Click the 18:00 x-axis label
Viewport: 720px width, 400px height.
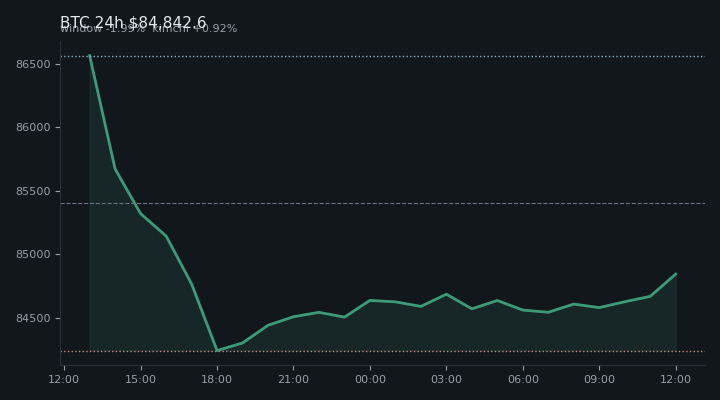217,379
